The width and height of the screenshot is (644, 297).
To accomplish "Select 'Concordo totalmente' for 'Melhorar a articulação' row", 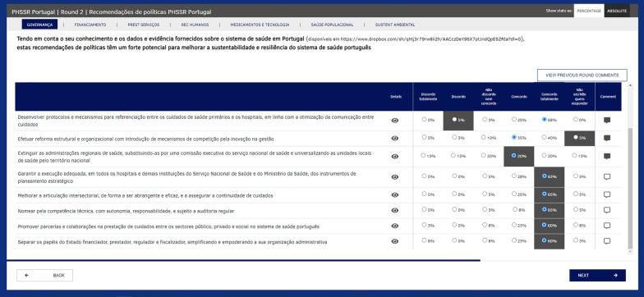I will click(544, 194).
